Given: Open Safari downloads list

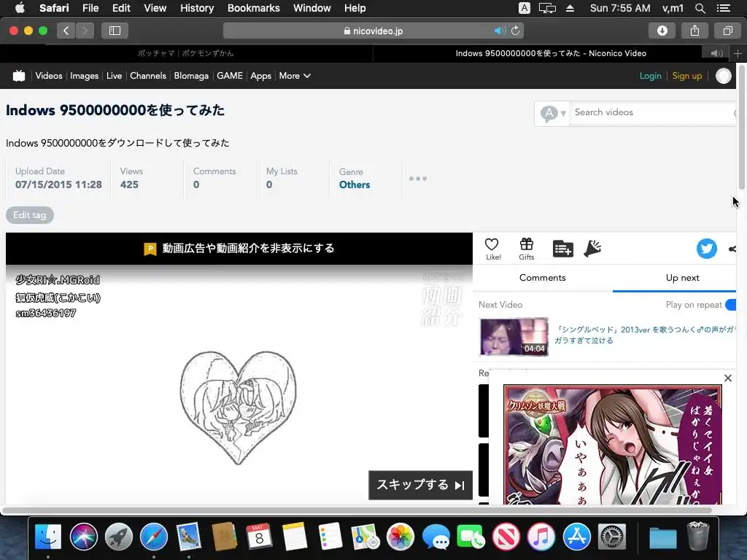Looking at the screenshot, I should point(662,31).
